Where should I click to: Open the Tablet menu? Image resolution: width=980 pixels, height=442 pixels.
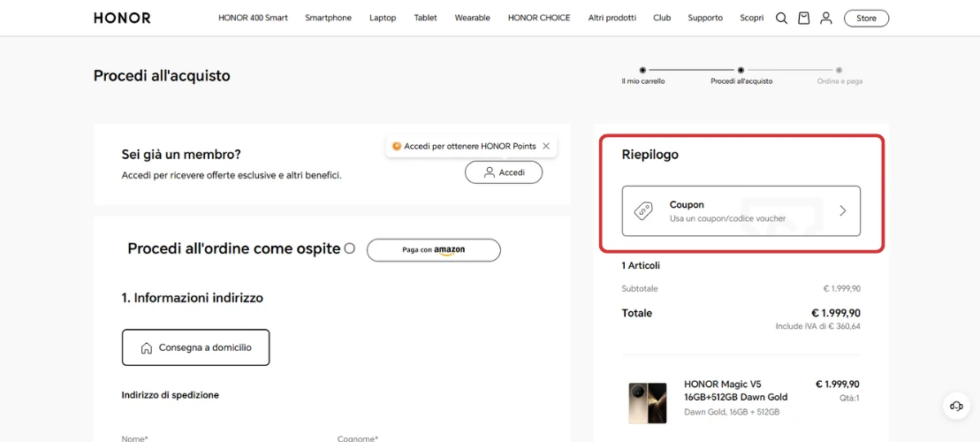pyautogui.click(x=426, y=19)
